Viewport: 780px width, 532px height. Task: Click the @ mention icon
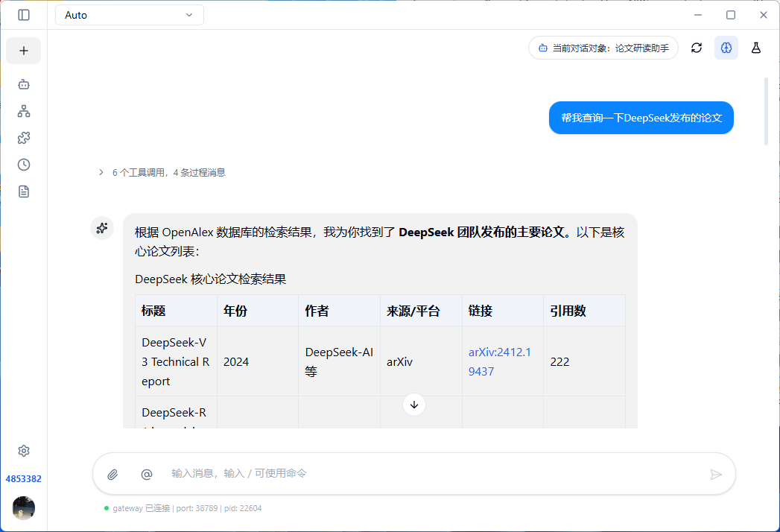pyautogui.click(x=147, y=475)
